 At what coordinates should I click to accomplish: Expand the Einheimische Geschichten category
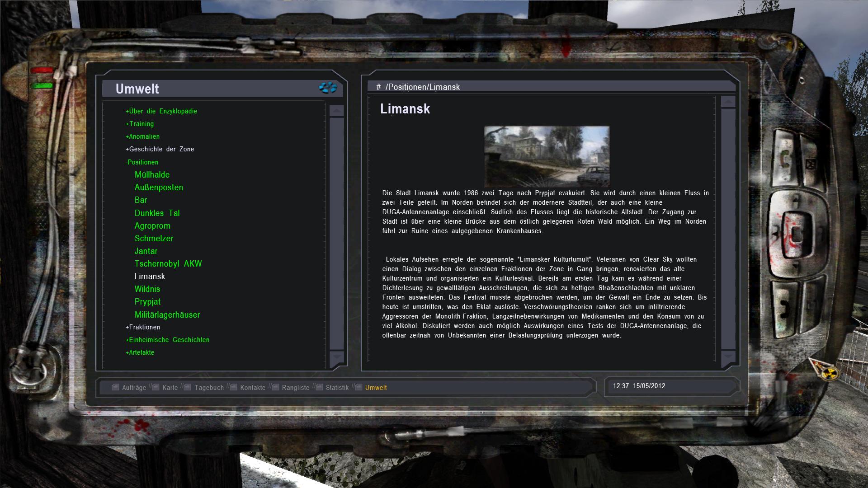(167, 340)
